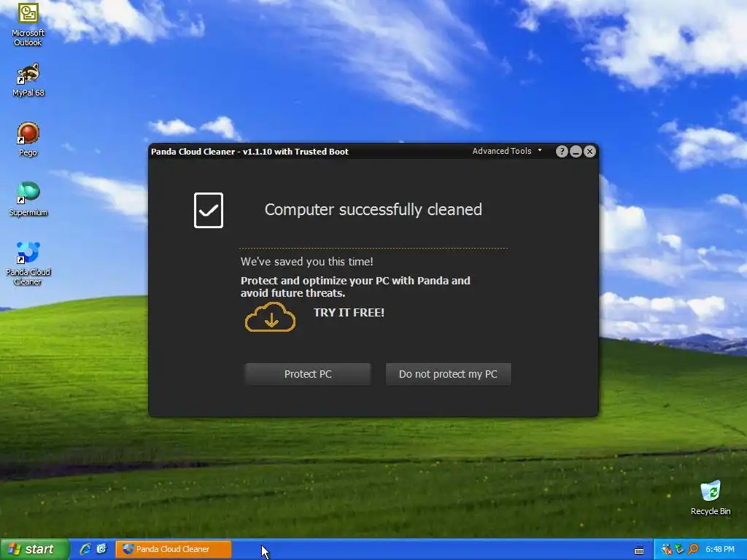Click the Protect PC button
The width and height of the screenshot is (747, 560).
(x=308, y=374)
